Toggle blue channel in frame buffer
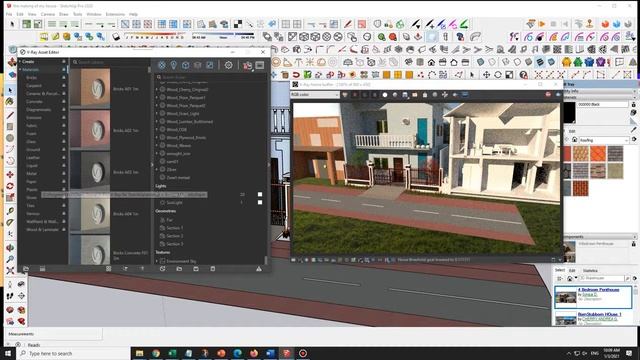 coord(375,95)
